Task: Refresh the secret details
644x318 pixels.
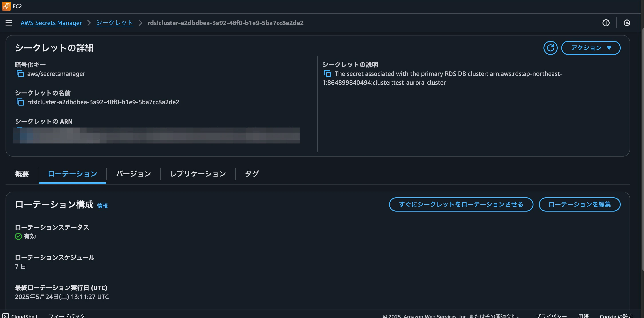Action: 551,48
